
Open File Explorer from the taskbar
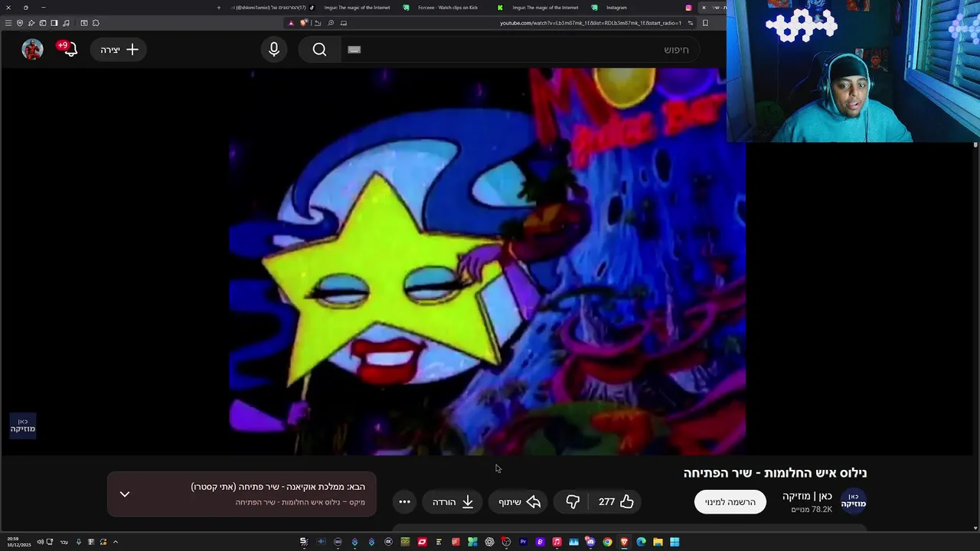[x=658, y=542]
